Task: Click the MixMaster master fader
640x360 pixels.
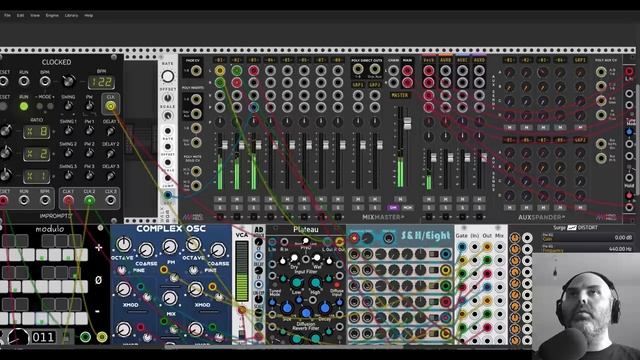Action: click(x=407, y=123)
